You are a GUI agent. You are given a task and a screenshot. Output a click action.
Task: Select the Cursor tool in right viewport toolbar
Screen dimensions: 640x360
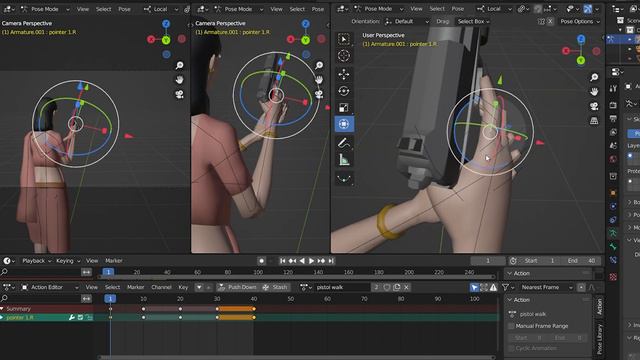[x=344, y=56]
